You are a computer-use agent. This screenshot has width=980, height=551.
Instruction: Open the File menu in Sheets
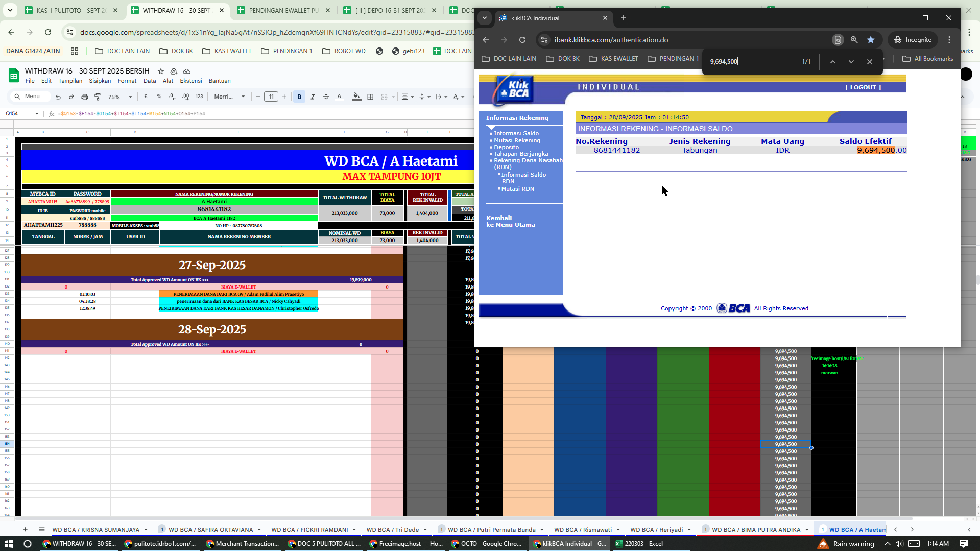tap(30, 81)
